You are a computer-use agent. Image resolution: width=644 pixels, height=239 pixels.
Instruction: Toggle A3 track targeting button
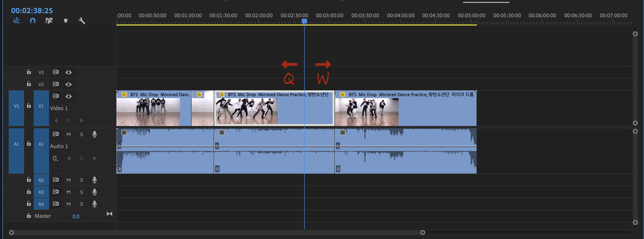41,192
